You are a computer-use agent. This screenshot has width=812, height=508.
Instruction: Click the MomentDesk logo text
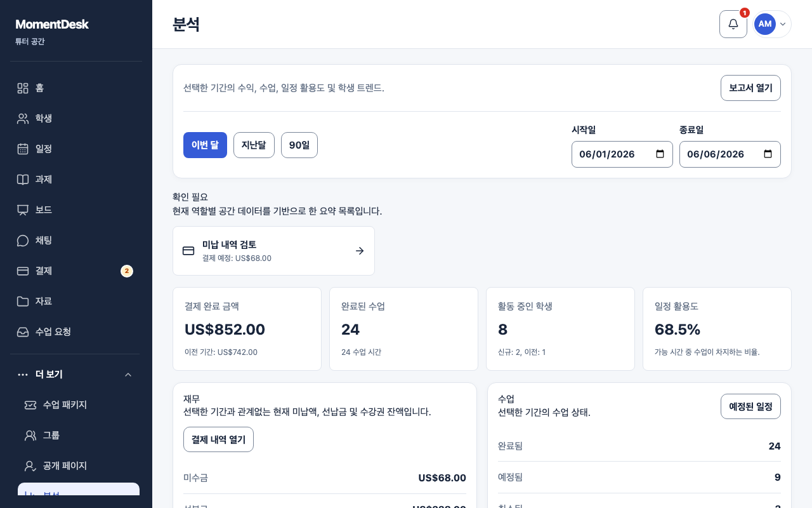point(52,24)
